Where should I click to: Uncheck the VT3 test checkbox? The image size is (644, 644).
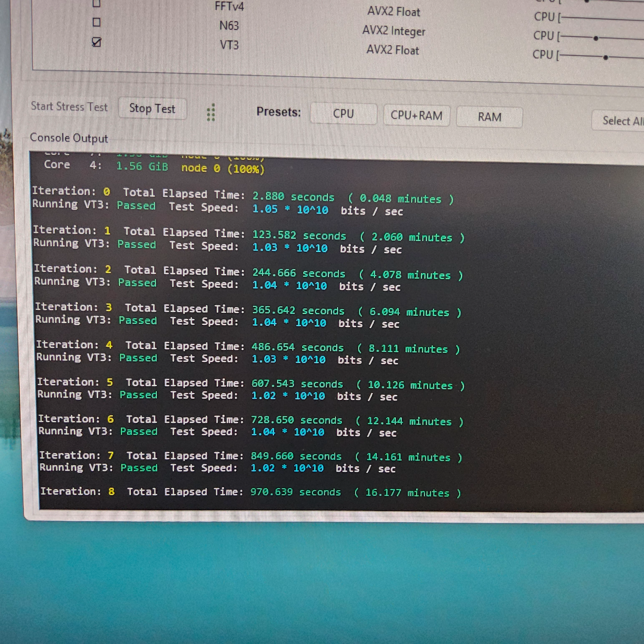[96, 42]
